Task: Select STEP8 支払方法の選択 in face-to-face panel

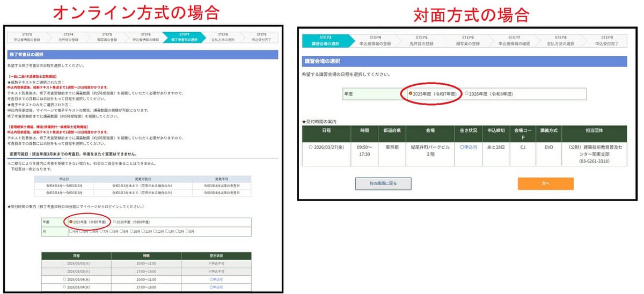Action: [560, 40]
